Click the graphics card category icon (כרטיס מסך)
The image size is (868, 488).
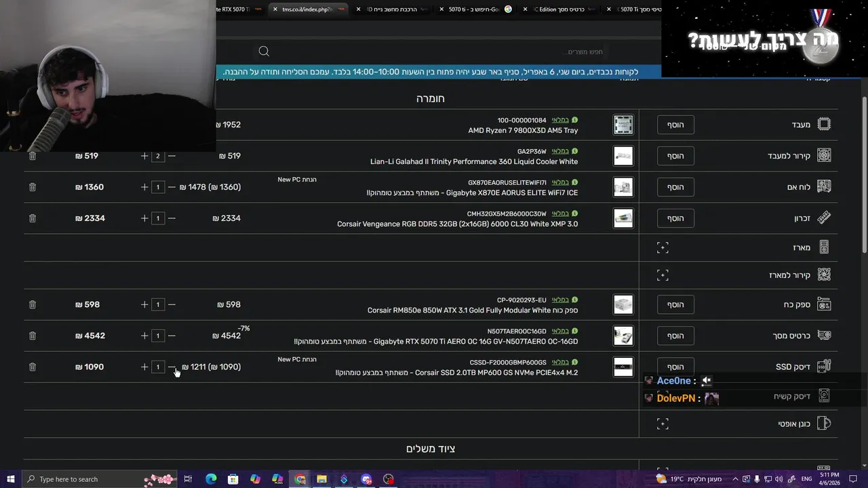tap(824, 335)
